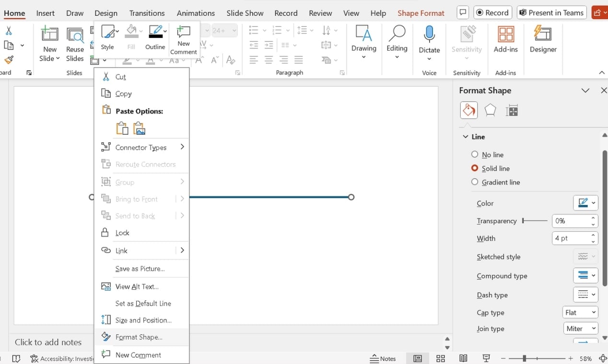Toggle the Notes pane button
Screen dimensions: 608x364
pos(383,358)
